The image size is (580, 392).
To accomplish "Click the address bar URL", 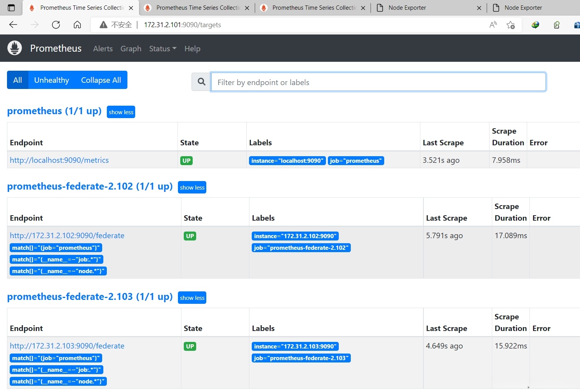I will click(183, 25).
